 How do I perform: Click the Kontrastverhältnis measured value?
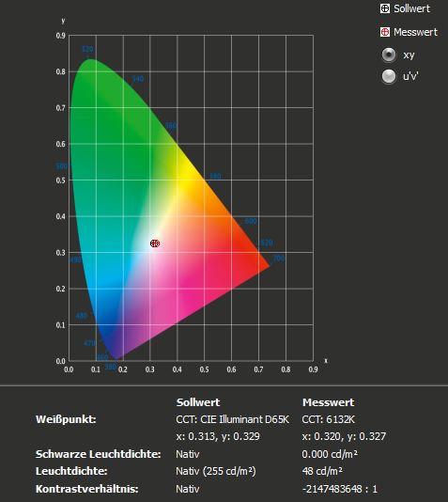(340, 489)
